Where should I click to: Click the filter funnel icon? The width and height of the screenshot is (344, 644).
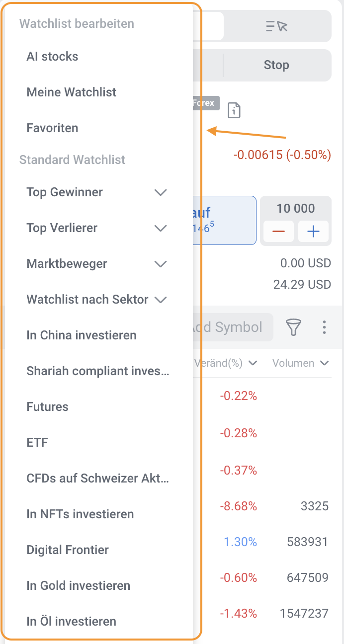(293, 327)
